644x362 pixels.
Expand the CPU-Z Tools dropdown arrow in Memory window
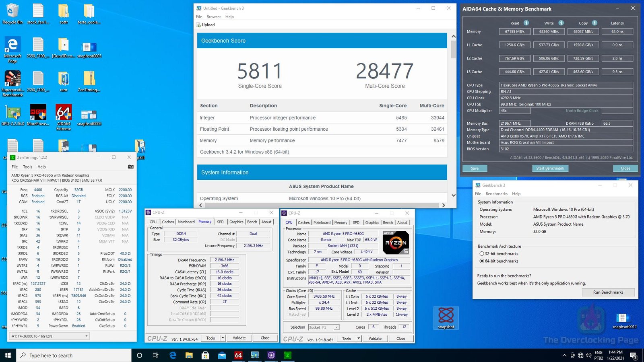tap(223, 338)
